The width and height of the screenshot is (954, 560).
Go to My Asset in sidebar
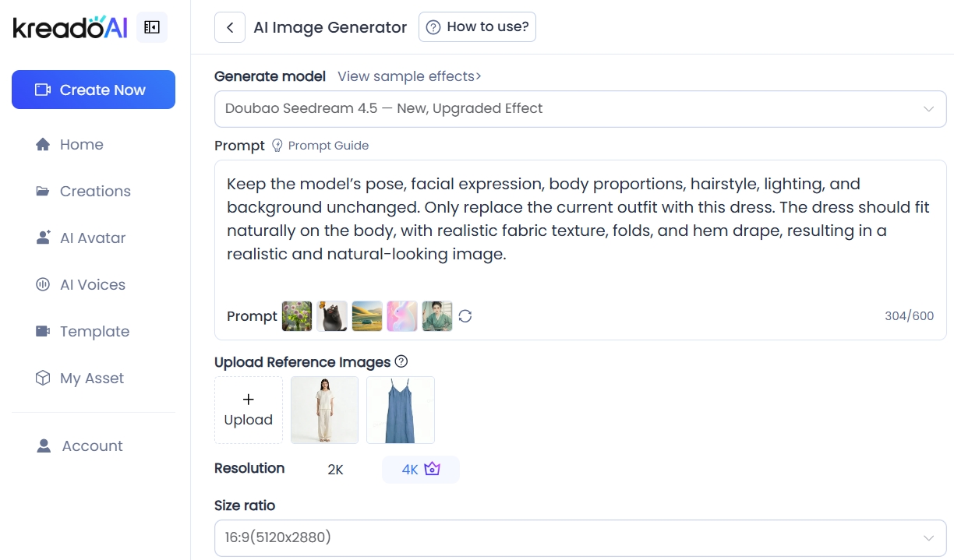point(91,379)
